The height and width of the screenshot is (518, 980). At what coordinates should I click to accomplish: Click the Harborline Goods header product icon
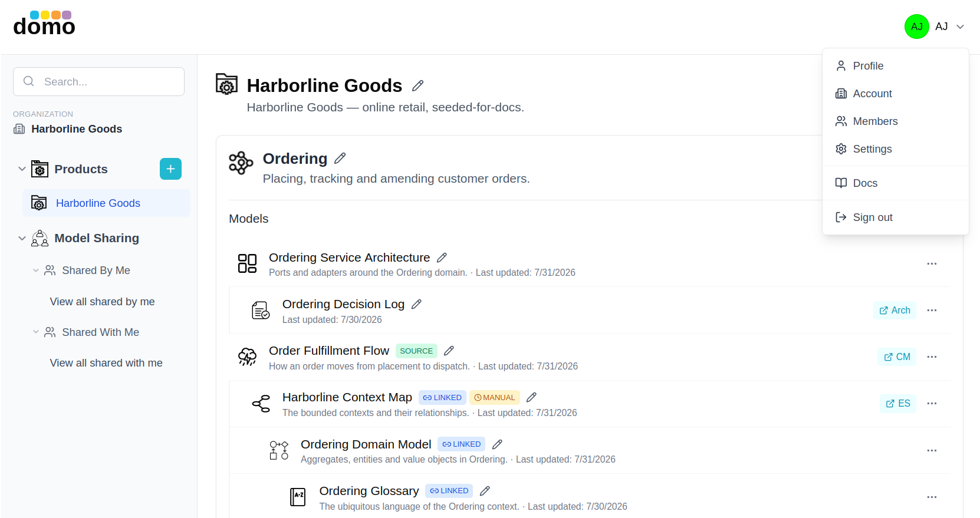point(226,84)
